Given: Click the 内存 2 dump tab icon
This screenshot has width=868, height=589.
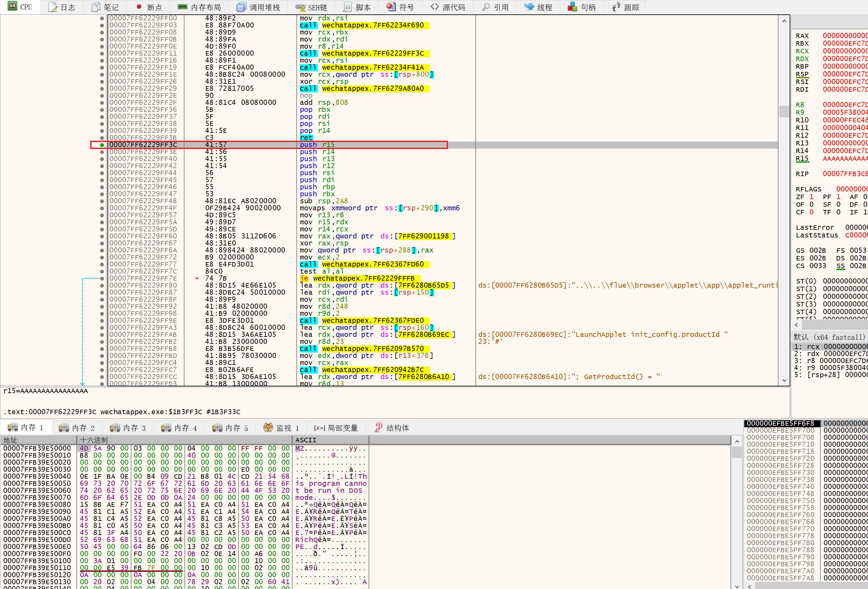Looking at the screenshot, I should (64, 427).
